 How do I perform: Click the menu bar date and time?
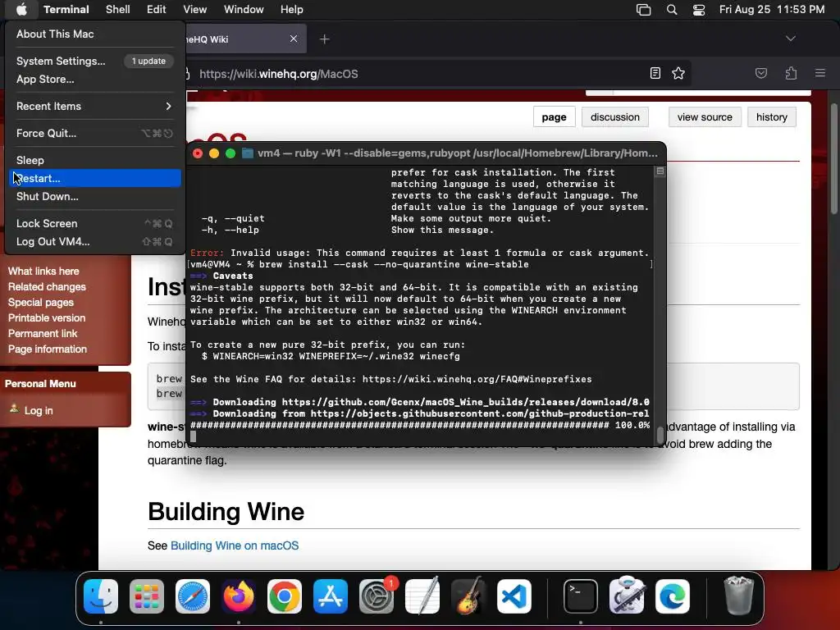[771, 10]
